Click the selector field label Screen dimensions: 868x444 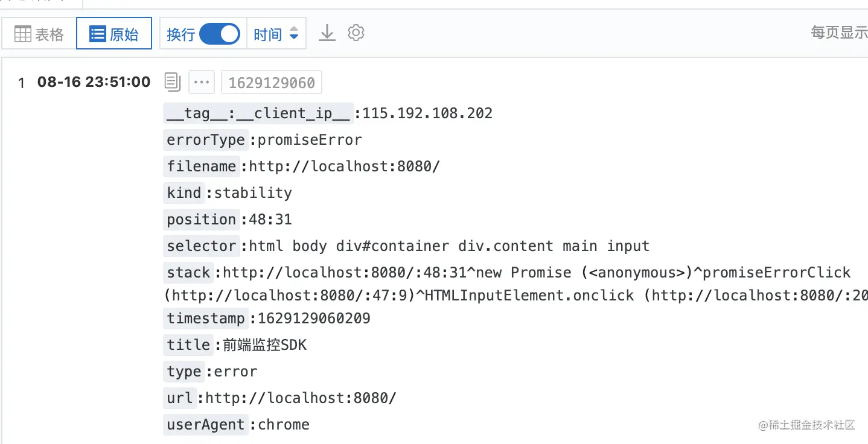[202, 246]
